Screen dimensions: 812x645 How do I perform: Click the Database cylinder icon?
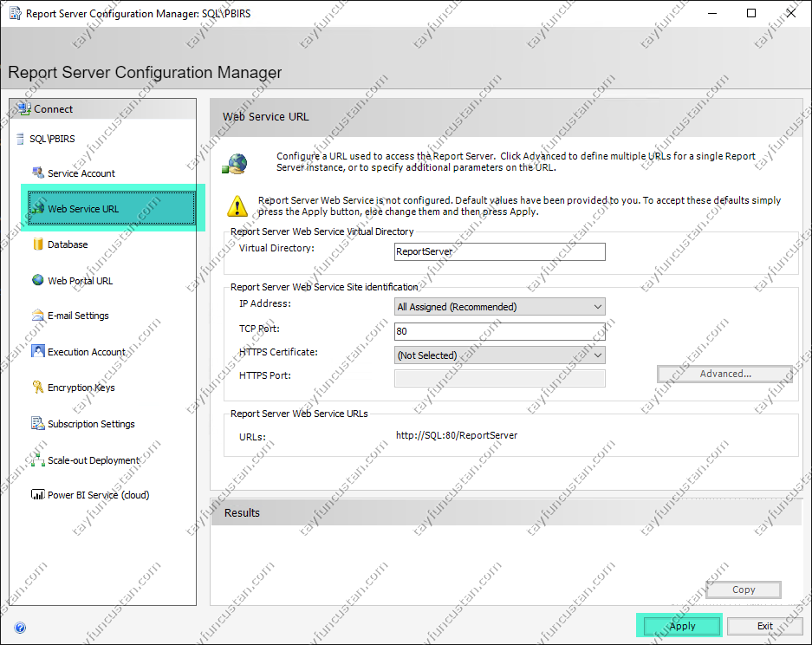click(38, 244)
